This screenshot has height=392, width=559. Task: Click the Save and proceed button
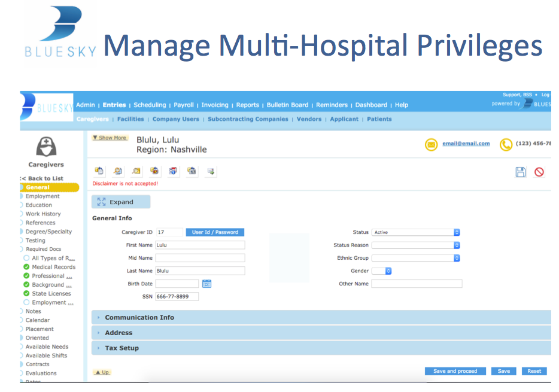point(455,371)
